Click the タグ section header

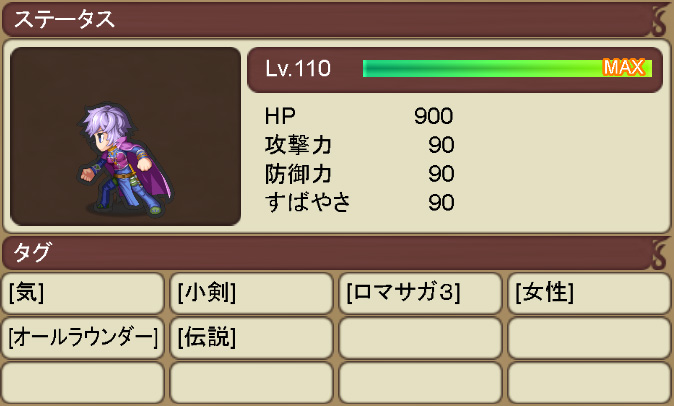click(x=327, y=253)
